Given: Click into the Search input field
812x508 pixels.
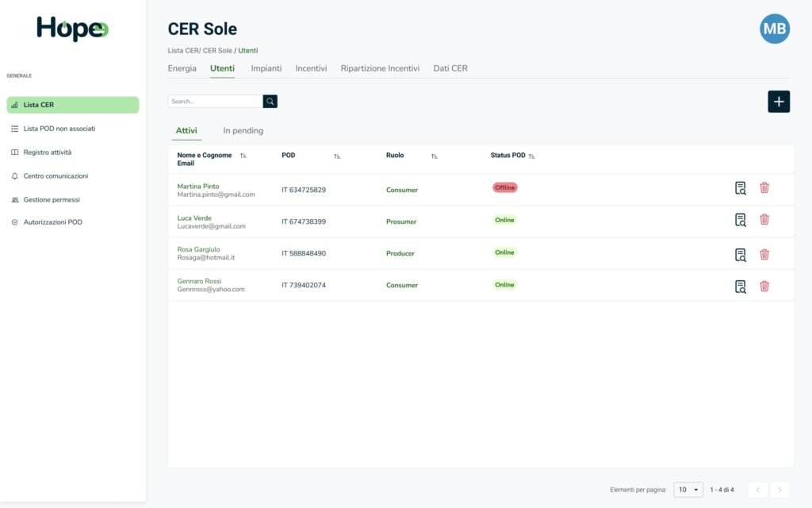Looking at the screenshot, I should (215, 102).
